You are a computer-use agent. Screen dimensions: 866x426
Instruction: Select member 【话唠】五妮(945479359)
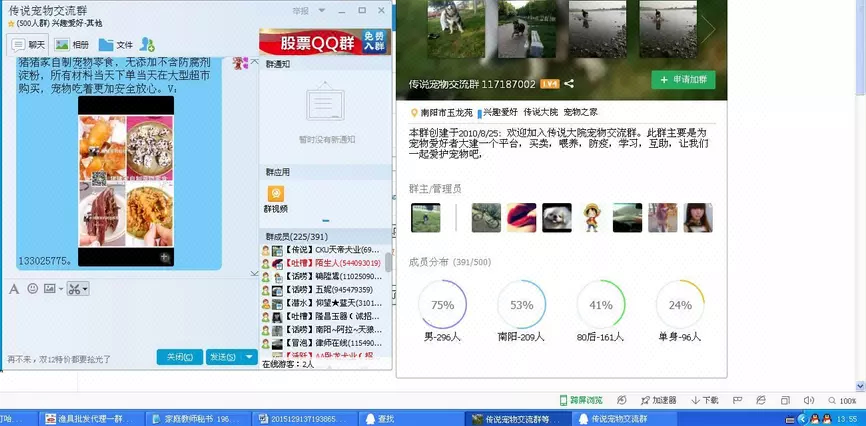tap(321, 290)
